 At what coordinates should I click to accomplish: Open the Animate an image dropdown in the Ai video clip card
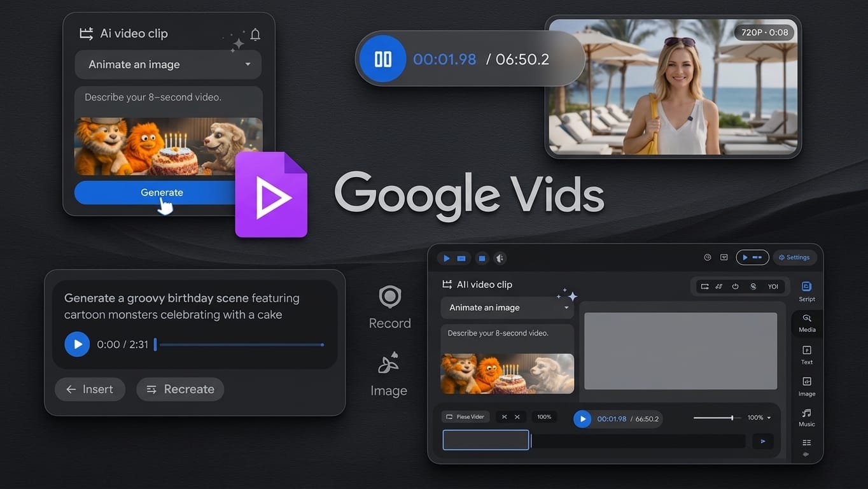click(x=167, y=64)
